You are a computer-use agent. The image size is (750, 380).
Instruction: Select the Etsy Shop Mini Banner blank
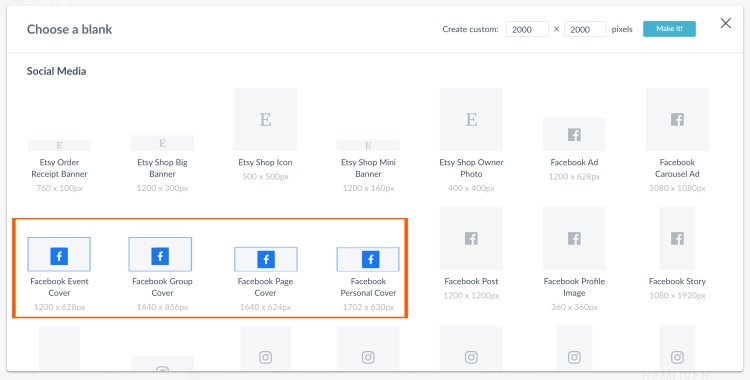(368, 145)
